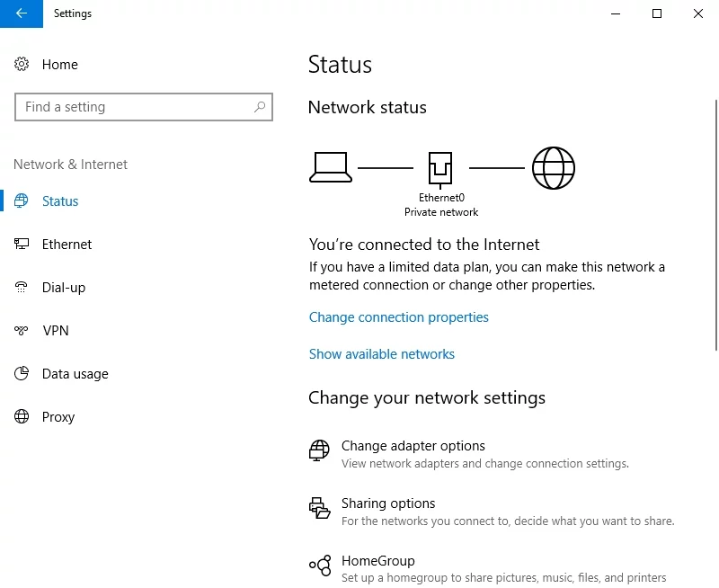Image resolution: width=719 pixels, height=588 pixels.
Task: Click the HomeGroup icon
Action: tap(319, 566)
